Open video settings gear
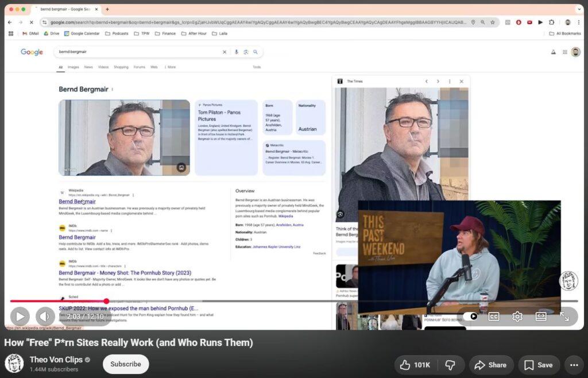 (x=517, y=317)
